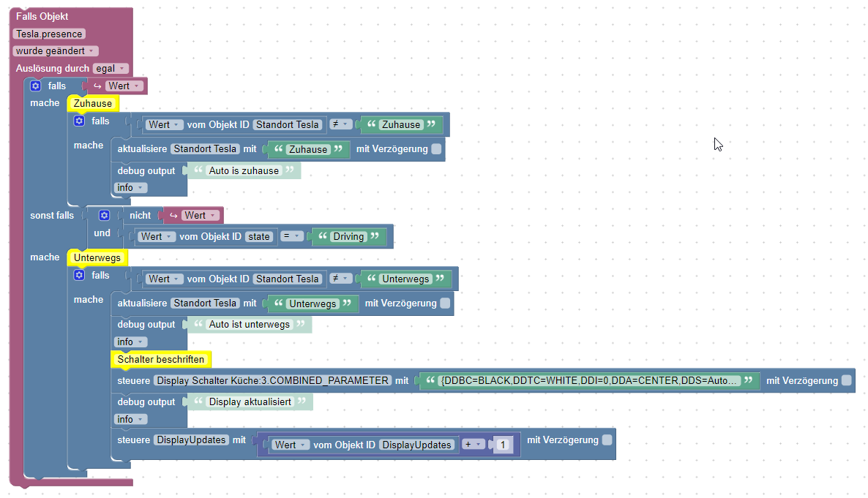Click 'Display Schalter Küche:3.COMBINED_PARAMETER' object field
This screenshot has width=868, height=498.
[x=273, y=380]
